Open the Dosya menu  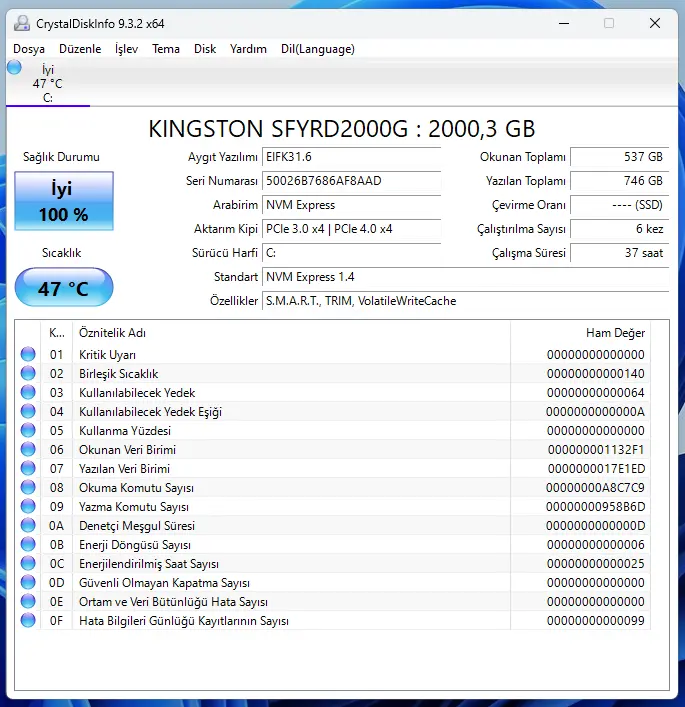tap(29, 49)
